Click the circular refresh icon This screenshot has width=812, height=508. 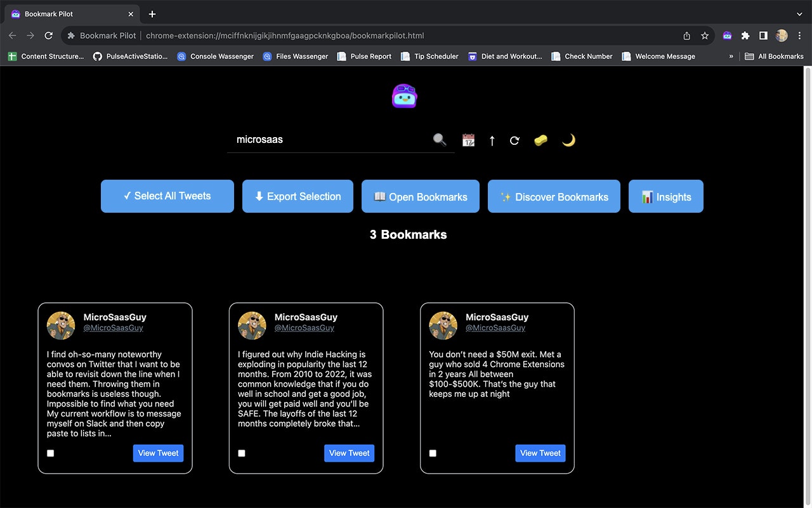click(514, 140)
